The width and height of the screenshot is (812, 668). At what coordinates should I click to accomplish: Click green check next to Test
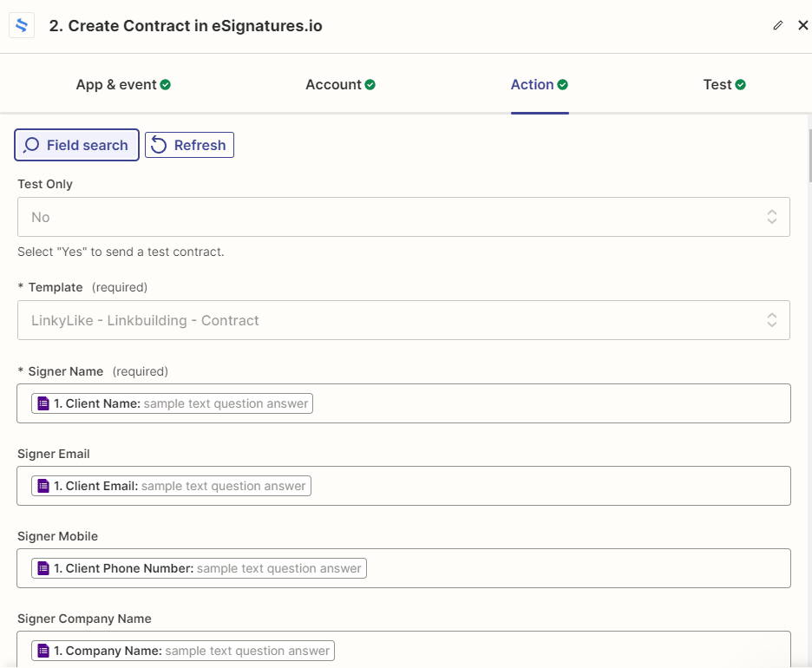(741, 85)
